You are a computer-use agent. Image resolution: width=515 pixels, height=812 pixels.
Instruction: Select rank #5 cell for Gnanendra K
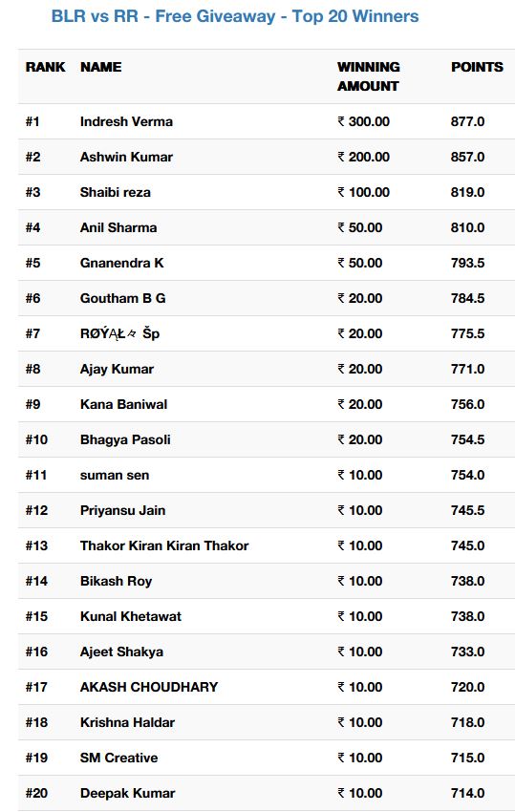[32, 263]
